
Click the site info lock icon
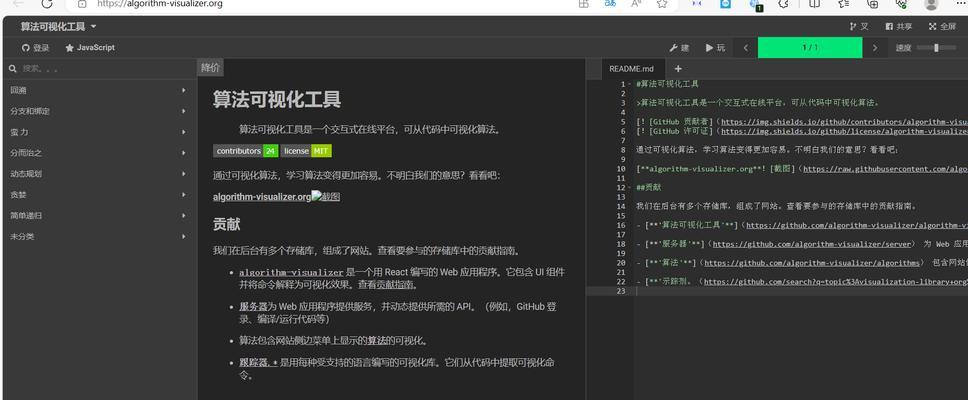point(83,4)
